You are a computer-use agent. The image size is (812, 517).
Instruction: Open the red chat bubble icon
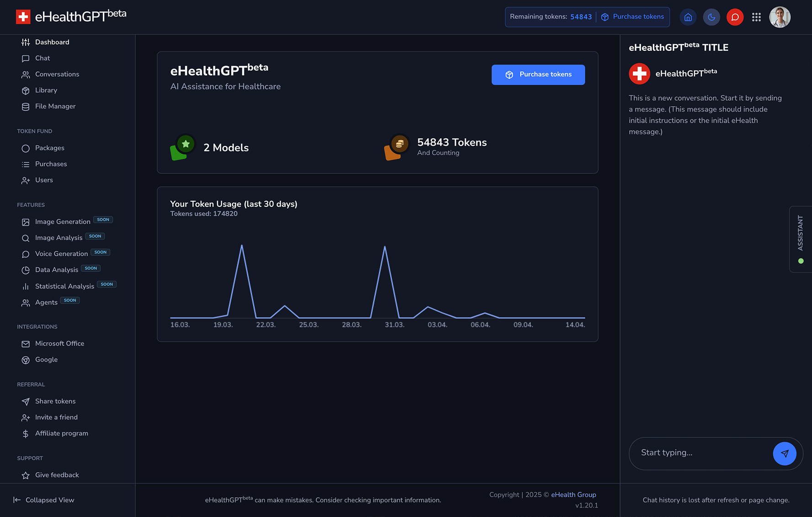tap(735, 17)
